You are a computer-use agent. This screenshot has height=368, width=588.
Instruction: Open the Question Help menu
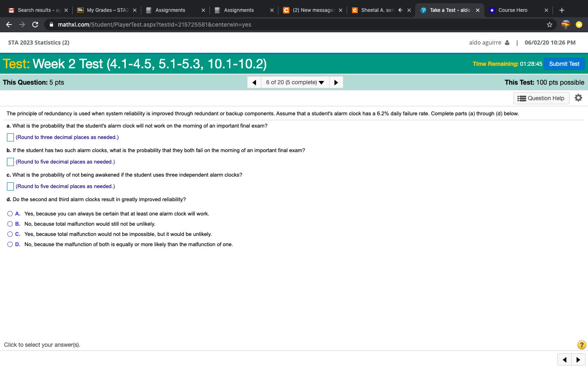[541, 98]
